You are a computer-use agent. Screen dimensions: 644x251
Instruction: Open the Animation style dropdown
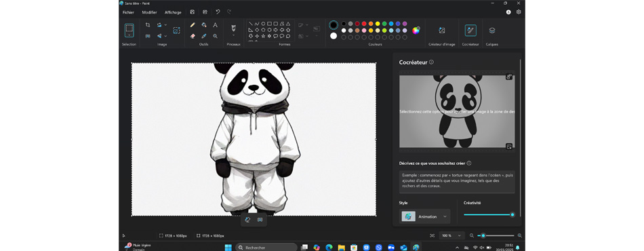[424, 216]
